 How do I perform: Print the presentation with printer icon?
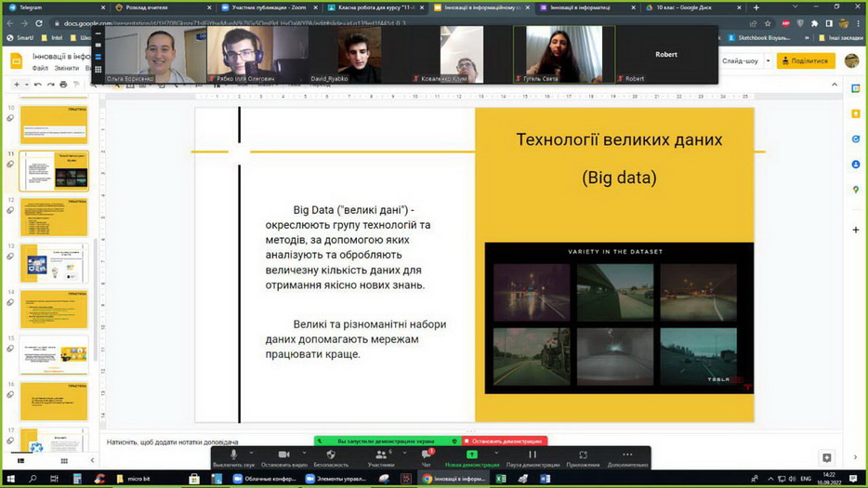(x=63, y=85)
